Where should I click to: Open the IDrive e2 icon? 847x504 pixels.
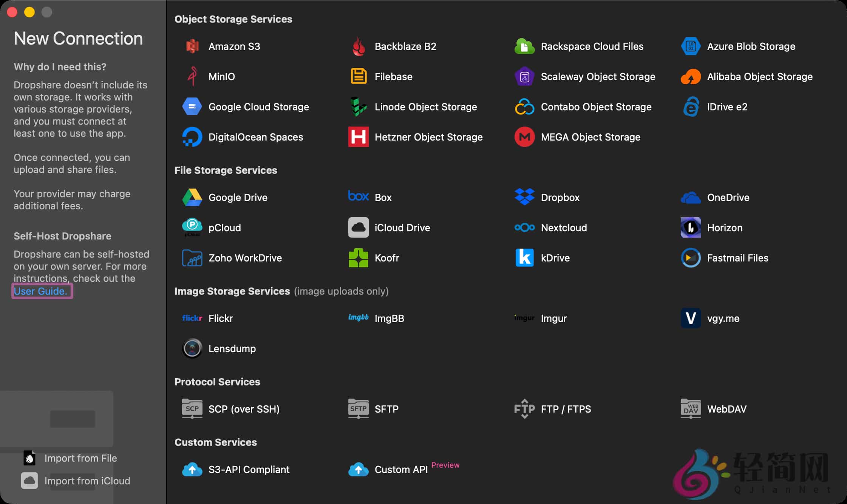[691, 107]
